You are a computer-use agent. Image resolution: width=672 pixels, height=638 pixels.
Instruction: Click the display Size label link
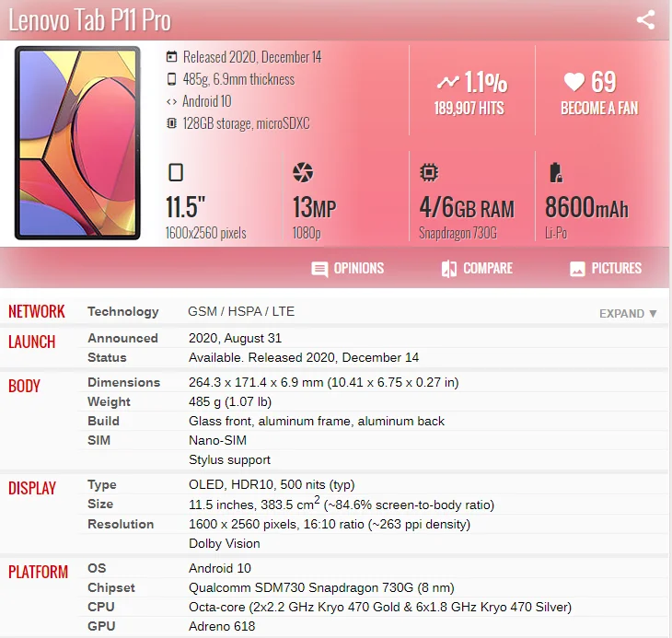coord(100,504)
